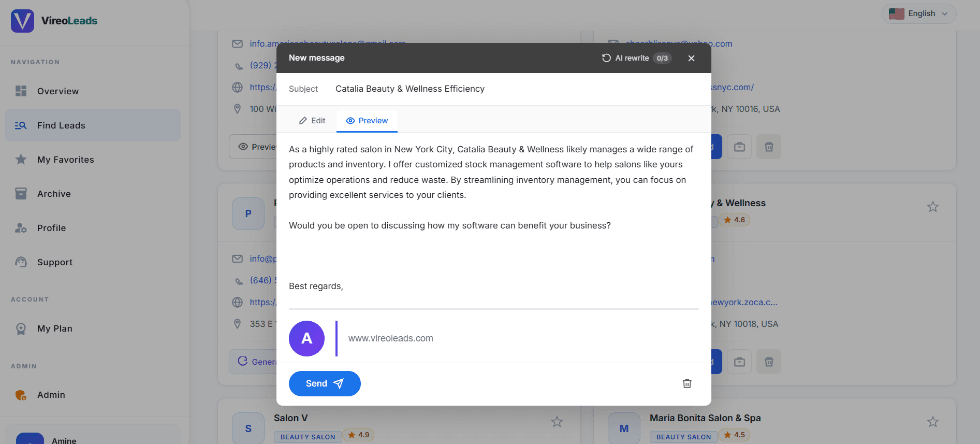Open My Plan account page

(93, 328)
